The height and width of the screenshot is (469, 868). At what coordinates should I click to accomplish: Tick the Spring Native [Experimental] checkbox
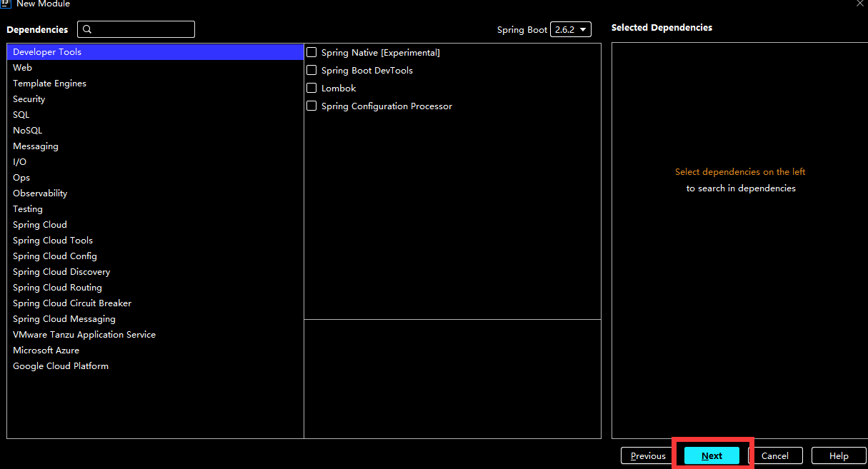[311, 52]
